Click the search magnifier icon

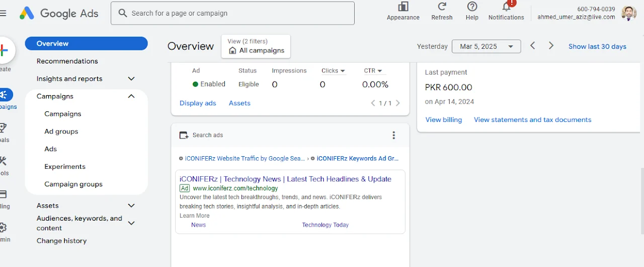pos(123,13)
